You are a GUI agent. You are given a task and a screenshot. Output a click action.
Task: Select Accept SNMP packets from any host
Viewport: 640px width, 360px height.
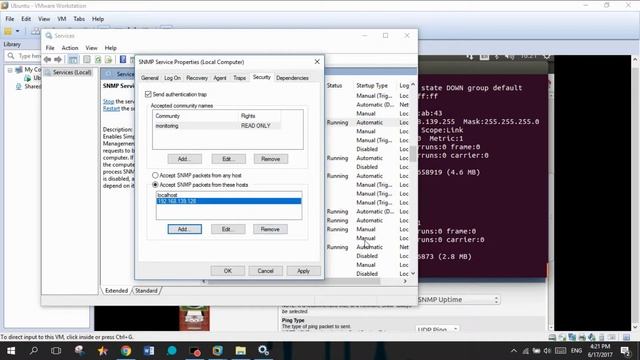pos(155,175)
